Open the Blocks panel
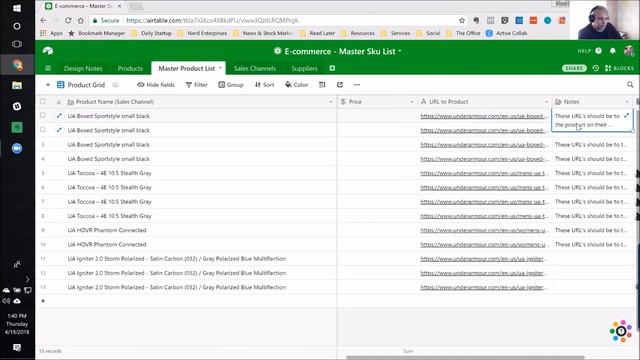The height and width of the screenshot is (360, 640). pos(619,68)
